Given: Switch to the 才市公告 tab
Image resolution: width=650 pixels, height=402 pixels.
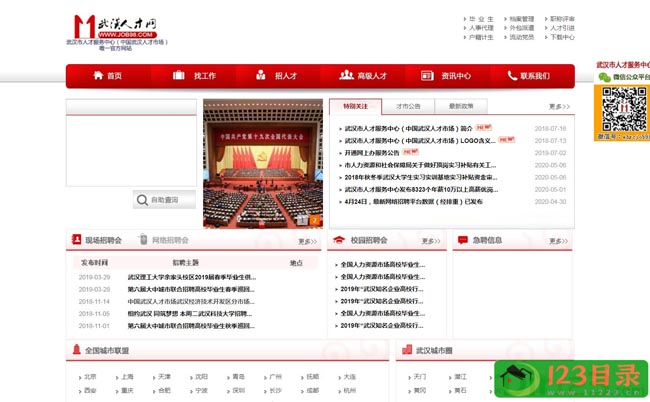Looking at the screenshot, I should 408,106.
